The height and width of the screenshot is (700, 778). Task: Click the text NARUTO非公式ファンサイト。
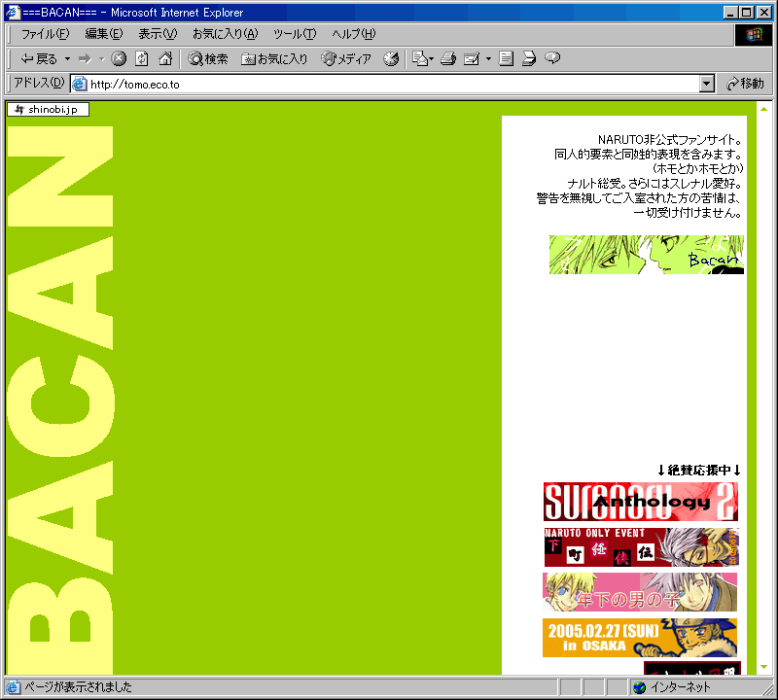click(x=670, y=140)
